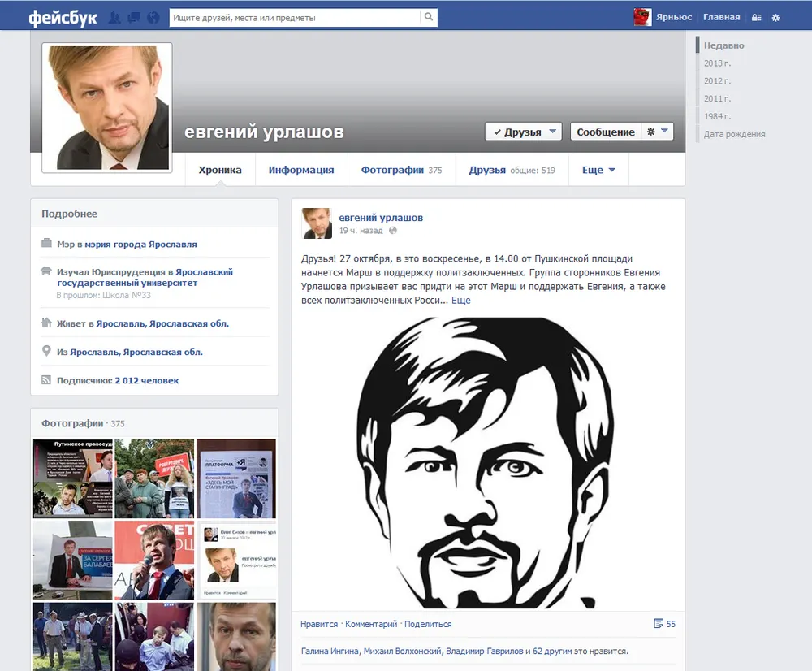Open account settings gear in top bar
The image size is (812, 671).
click(775, 18)
